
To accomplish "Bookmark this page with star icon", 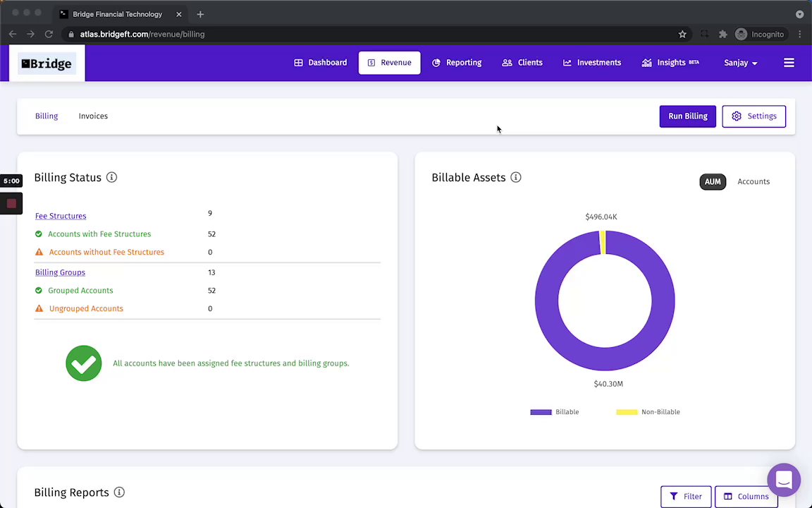I will (x=682, y=34).
